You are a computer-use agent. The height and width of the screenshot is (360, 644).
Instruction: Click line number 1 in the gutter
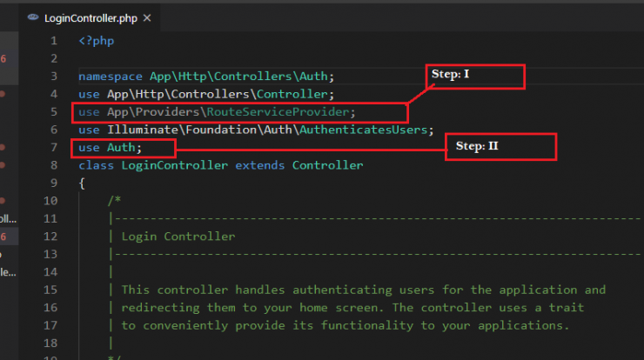point(54,40)
